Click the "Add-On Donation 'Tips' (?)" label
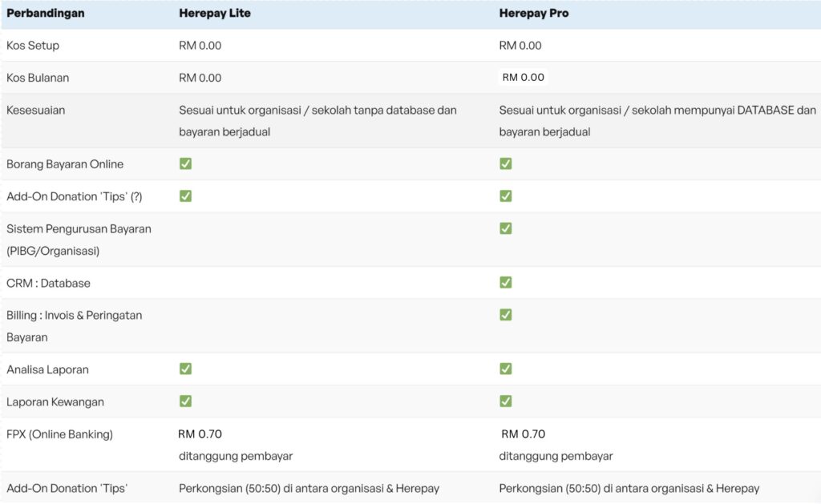The width and height of the screenshot is (821, 504). coord(75,197)
